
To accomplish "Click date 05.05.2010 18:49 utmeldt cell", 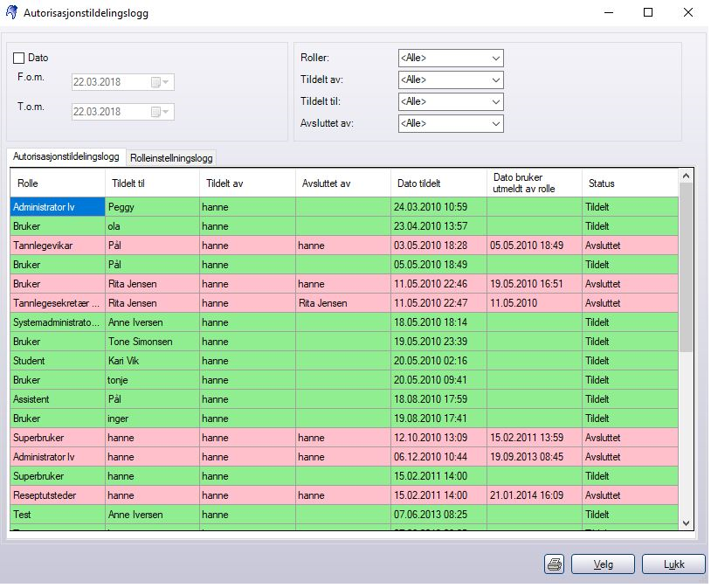I will pyautogui.click(x=535, y=246).
